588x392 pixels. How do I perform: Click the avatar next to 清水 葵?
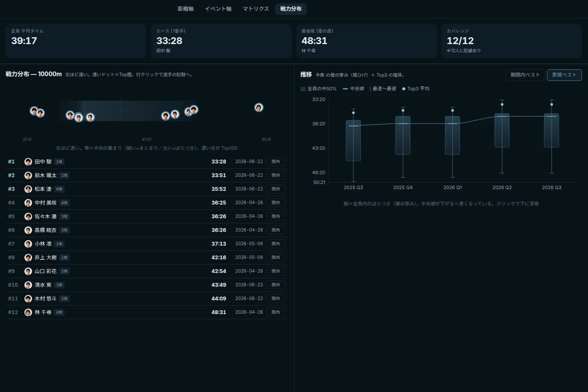click(x=28, y=285)
